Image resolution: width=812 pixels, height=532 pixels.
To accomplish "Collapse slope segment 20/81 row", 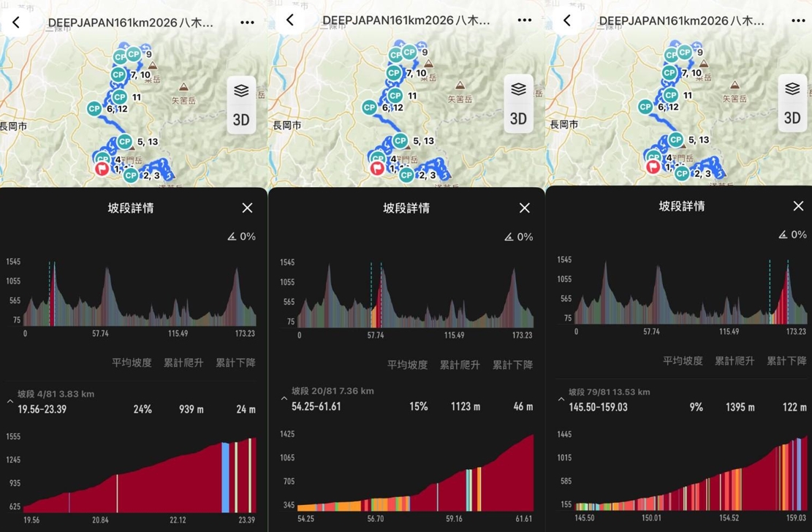I will tap(284, 398).
